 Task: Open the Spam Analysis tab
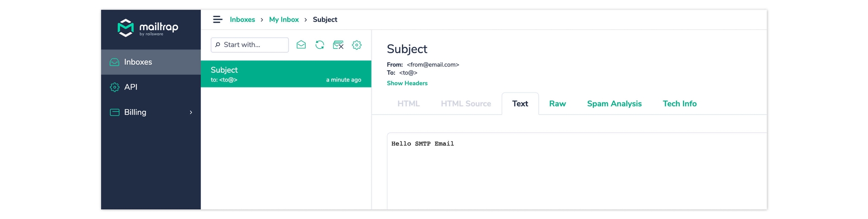point(614,104)
